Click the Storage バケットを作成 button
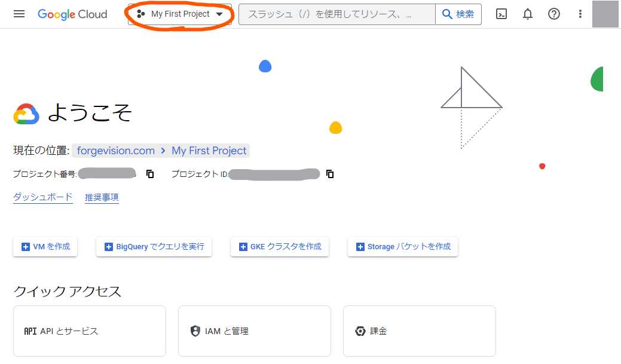The height and width of the screenshot is (364, 621). pyautogui.click(x=402, y=246)
